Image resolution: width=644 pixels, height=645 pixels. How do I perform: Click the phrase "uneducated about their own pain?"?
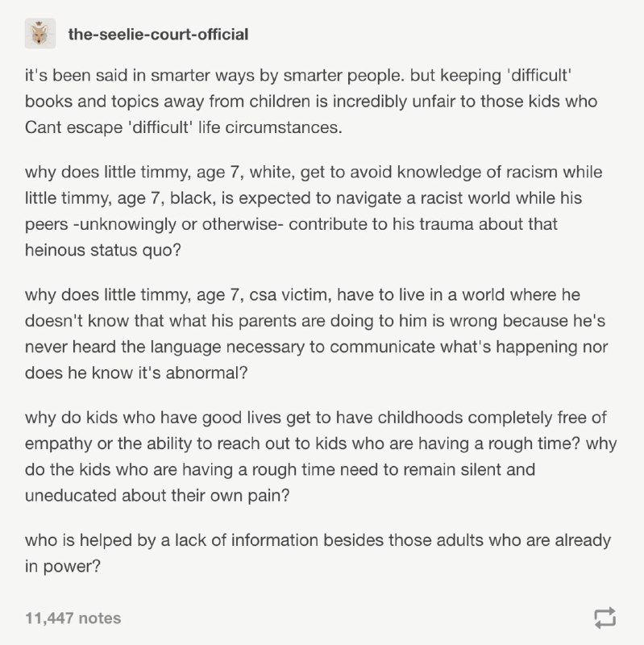[157, 496]
